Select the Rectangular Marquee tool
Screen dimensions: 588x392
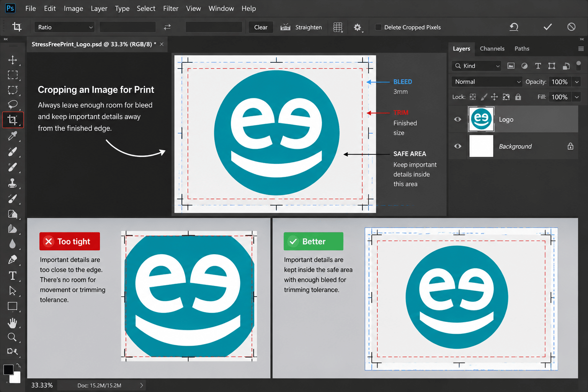(13, 75)
